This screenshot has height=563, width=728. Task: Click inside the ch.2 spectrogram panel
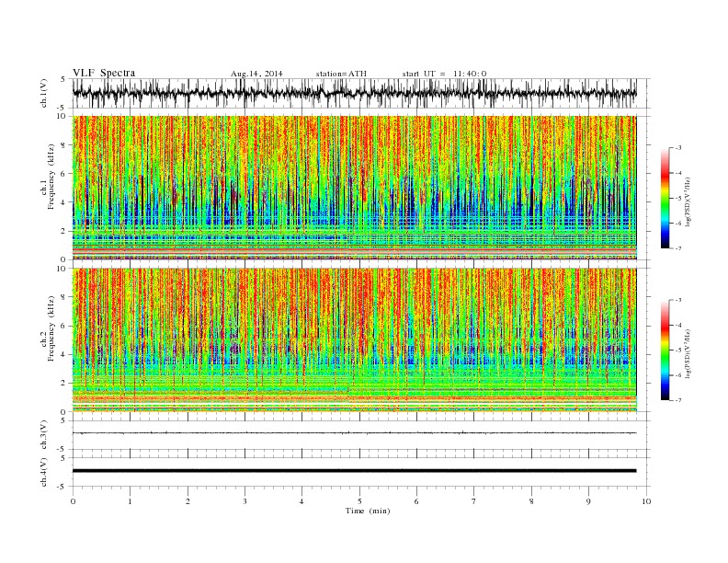[355, 340]
